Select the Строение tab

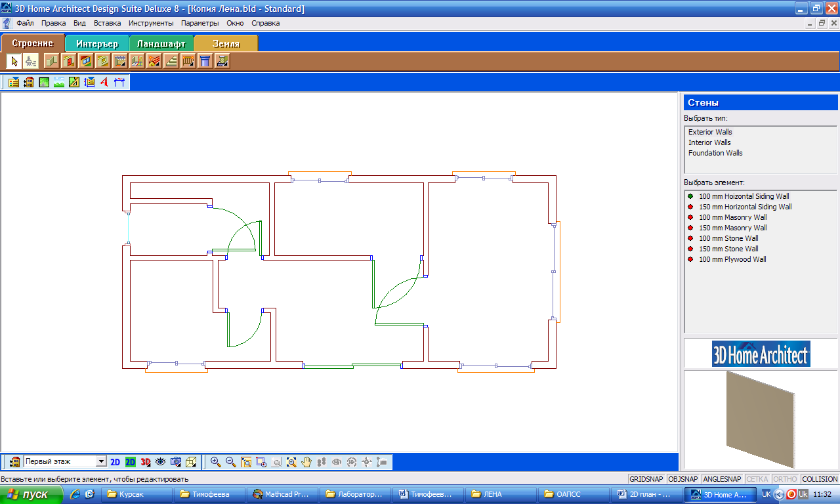click(x=33, y=43)
